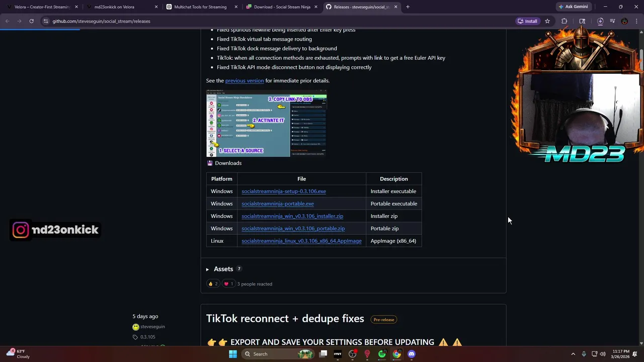This screenshot has height=362, width=644.
Task: Close the Multichat Tools for Streaming tab
Action: point(236,7)
